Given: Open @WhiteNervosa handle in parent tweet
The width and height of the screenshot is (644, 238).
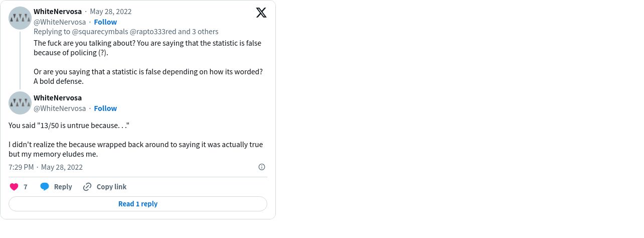Looking at the screenshot, I should [x=60, y=22].
